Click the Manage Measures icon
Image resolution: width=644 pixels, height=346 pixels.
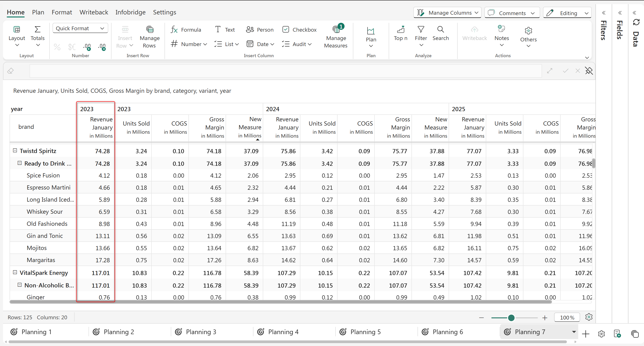[x=336, y=30]
